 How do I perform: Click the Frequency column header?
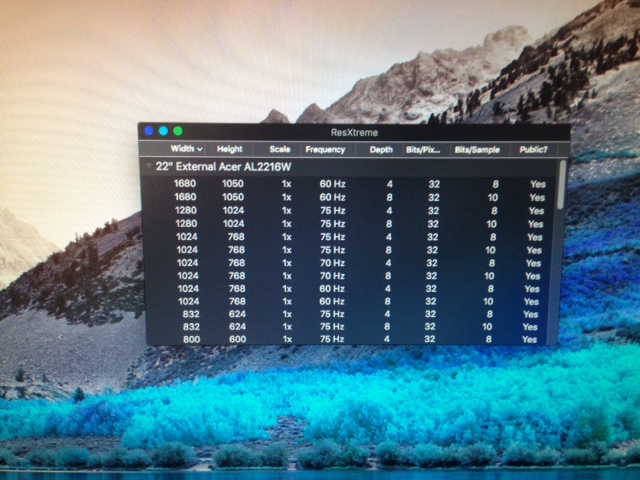pos(325,150)
